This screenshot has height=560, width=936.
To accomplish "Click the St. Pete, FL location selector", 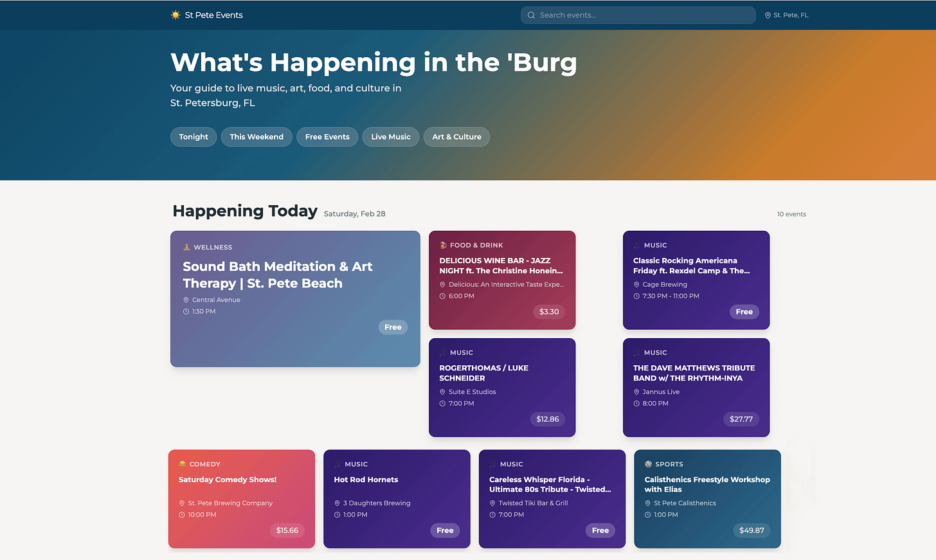I will coord(786,15).
